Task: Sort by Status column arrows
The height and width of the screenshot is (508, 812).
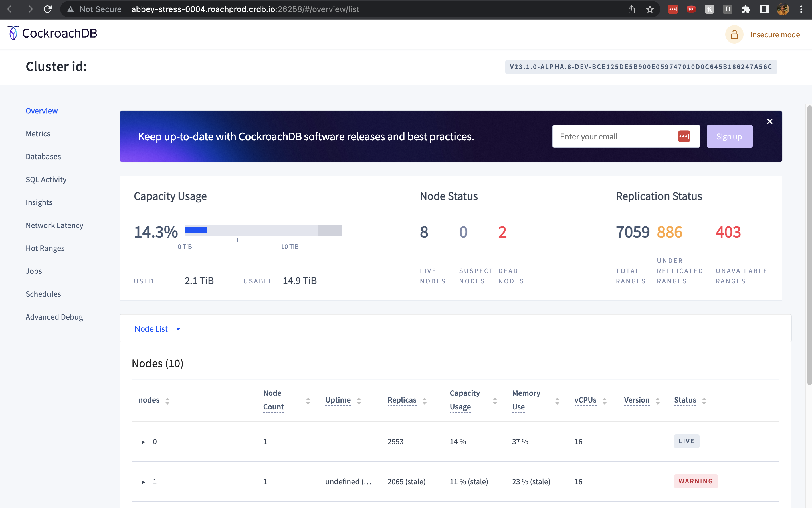Action: pos(704,401)
